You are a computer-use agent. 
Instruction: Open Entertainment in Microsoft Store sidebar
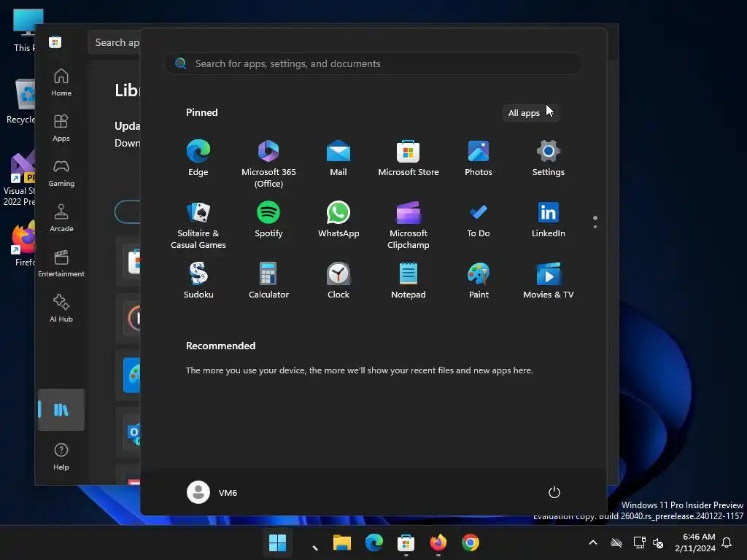[x=61, y=263]
